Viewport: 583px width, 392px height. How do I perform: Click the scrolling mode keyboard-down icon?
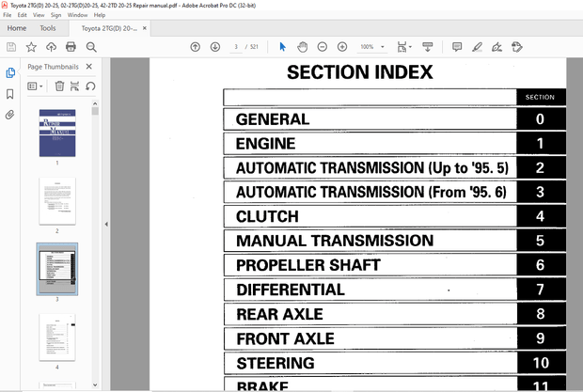tap(428, 47)
